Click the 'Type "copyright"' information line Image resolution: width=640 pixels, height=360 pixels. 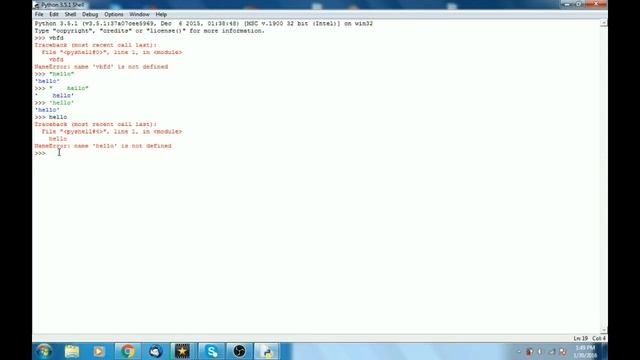(149, 31)
